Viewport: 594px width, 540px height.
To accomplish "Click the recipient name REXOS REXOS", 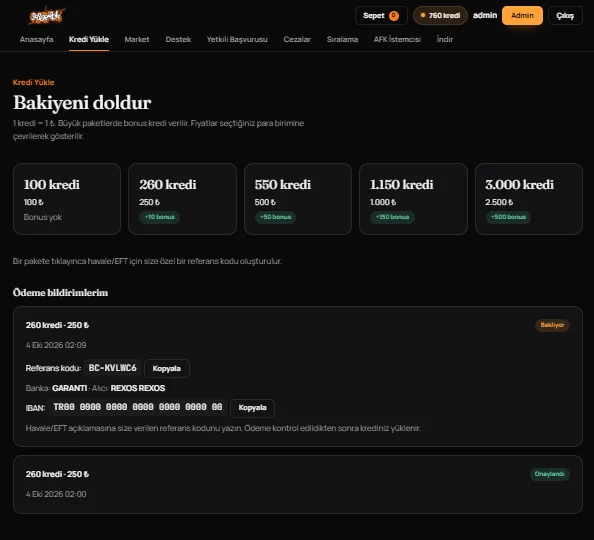I will click(138, 388).
